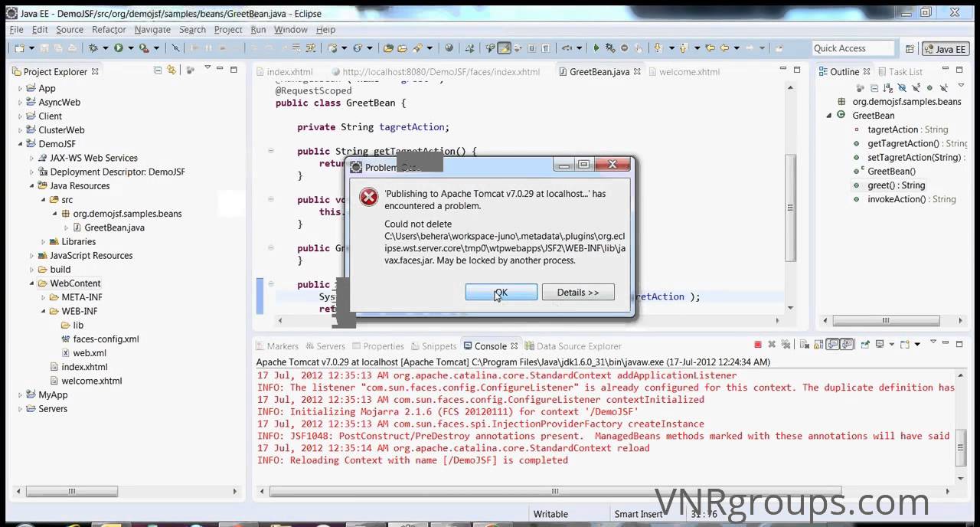
Task: Open Data Source Explorer tab
Action: (573, 346)
